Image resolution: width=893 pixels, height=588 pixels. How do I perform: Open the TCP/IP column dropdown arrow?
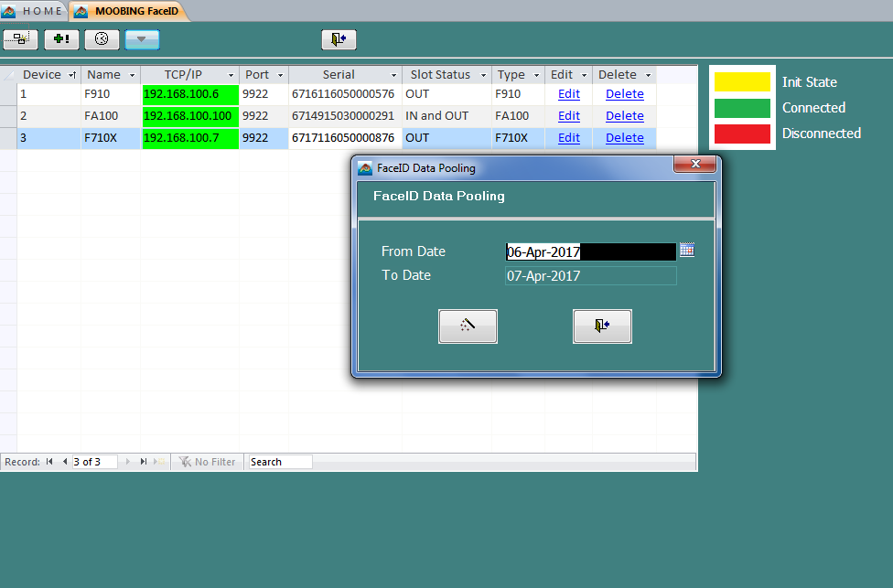(231, 75)
